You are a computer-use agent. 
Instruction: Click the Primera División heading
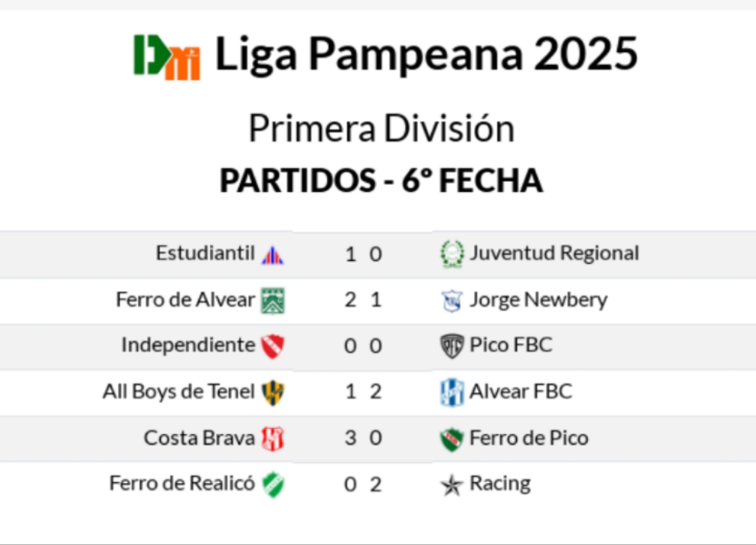pyautogui.click(x=381, y=129)
